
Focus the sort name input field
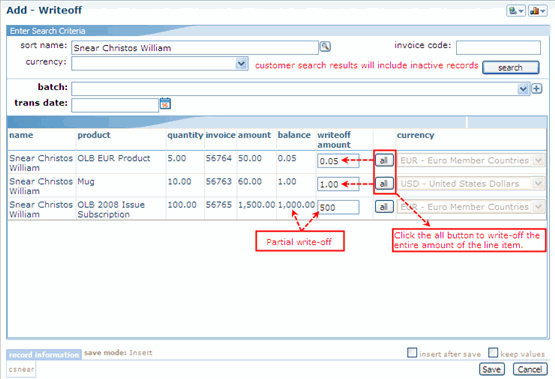pos(195,48)
